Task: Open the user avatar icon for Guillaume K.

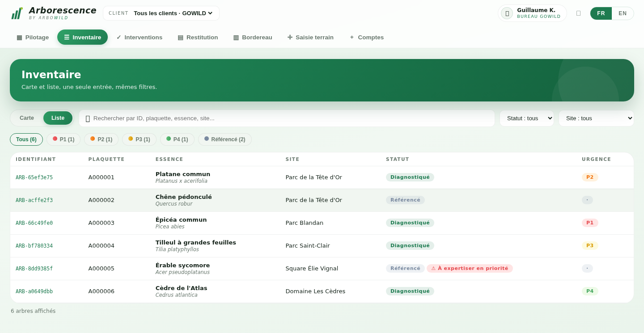Action: point(507,13)
